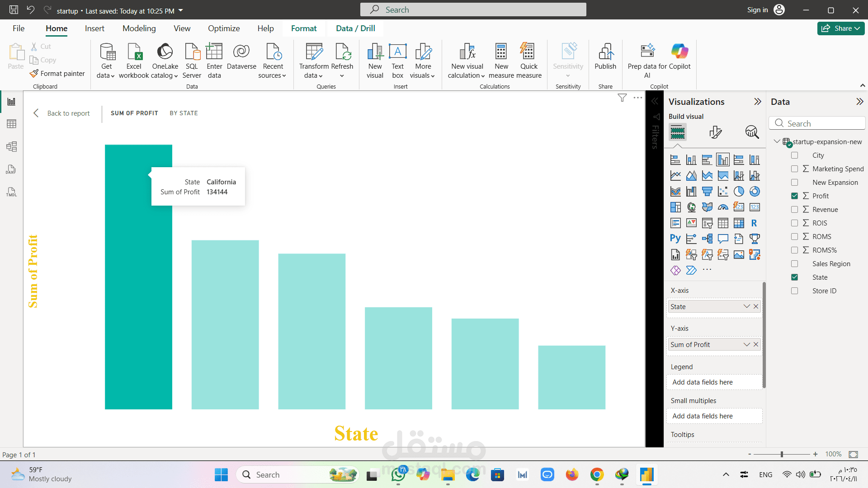Image resolution: width=868 pixels, height=488 pixels.
Task: Open the Sum of Profit field dropdown
Action: pyautogui.click(x=746, y=344)
